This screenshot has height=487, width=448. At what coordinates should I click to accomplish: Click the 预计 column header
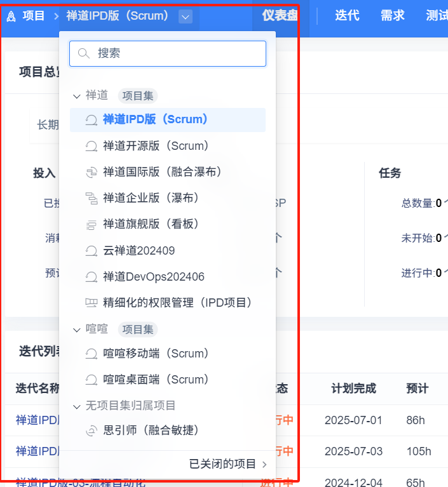click(417, 389)
